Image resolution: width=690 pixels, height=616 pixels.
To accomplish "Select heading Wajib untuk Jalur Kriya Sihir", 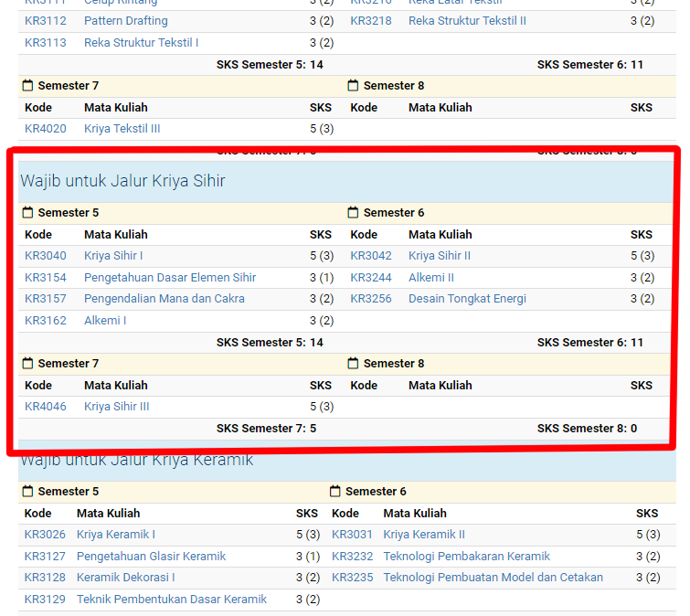I will [x=122, y=181].
